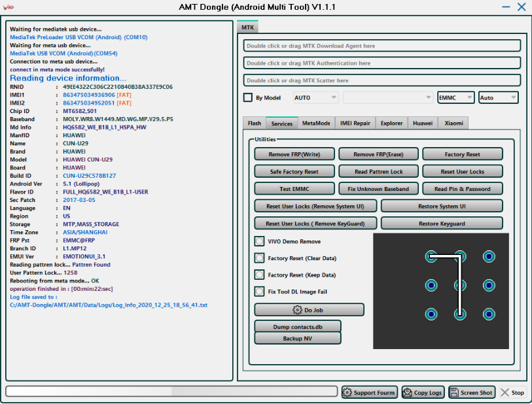Screen dimensions: 532x404
Task: Click the MTK Authentication field
Action: coord(382,63)
